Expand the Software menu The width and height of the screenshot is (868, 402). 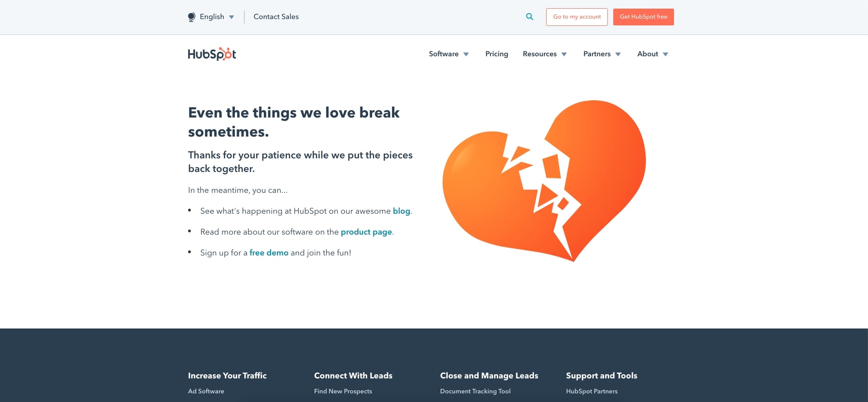(x=449, y=54)
